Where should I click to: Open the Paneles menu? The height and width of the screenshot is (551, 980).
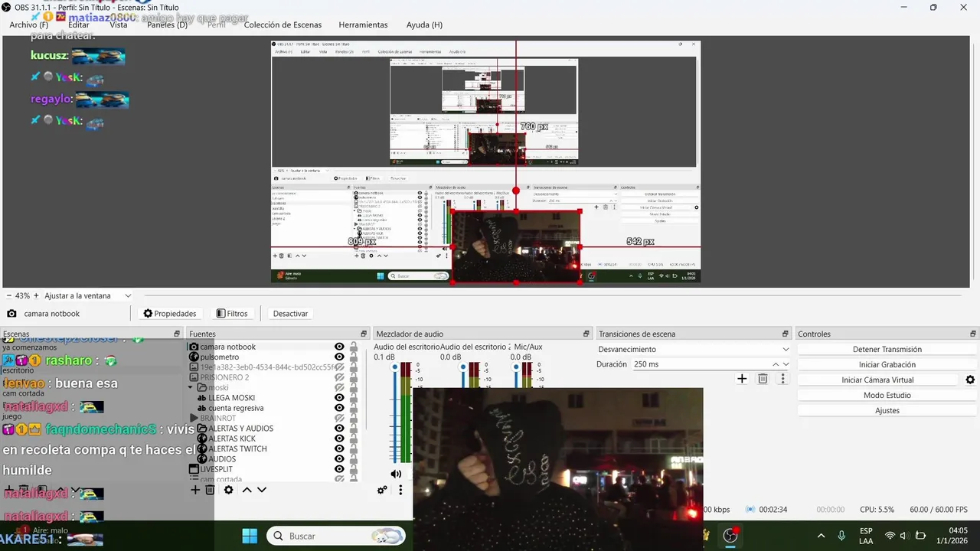167,24
